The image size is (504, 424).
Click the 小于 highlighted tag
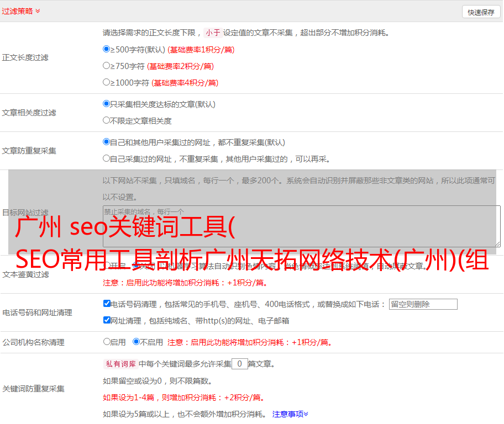pyautogui.click(x=213, y=33)
